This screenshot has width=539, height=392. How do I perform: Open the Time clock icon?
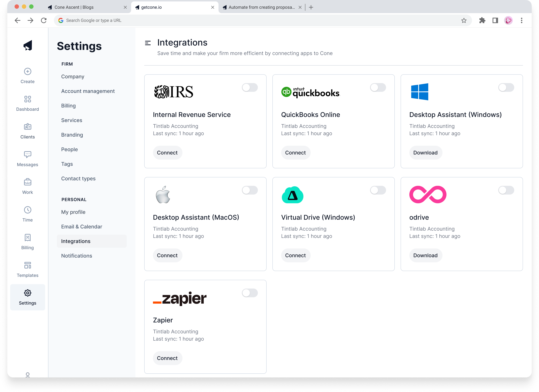[27, 210]
